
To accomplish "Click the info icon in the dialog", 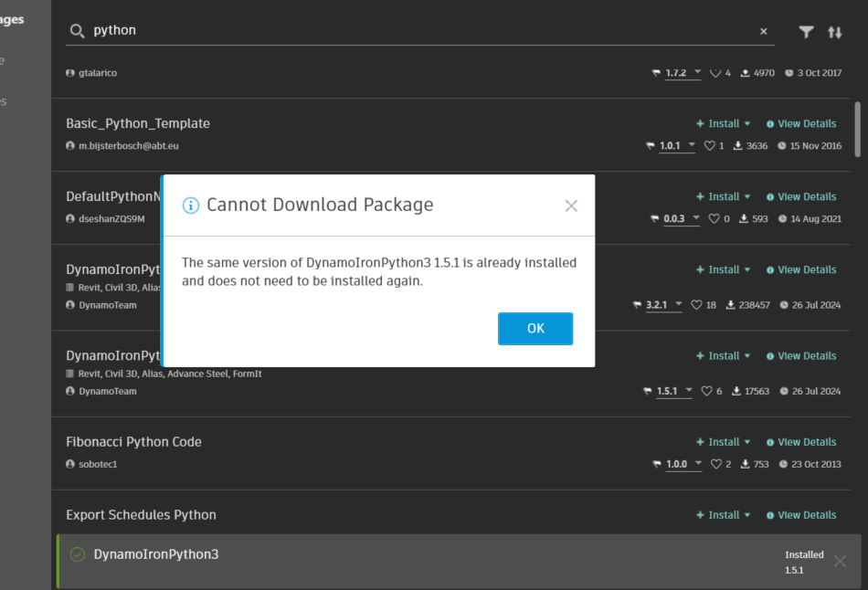I will coord(190,205).
